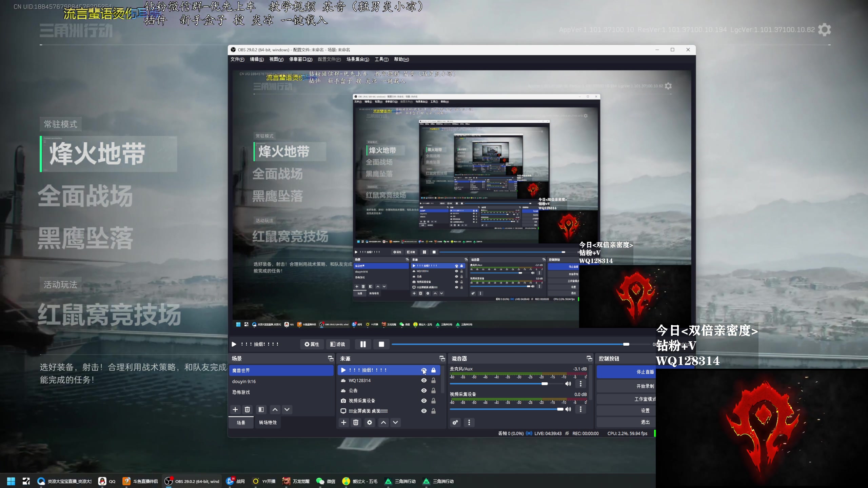Image resolution: width=868 pixels, height=488 pixels.
Task: Pop out the 混音器 dock panel
Action: coord(589,358)
